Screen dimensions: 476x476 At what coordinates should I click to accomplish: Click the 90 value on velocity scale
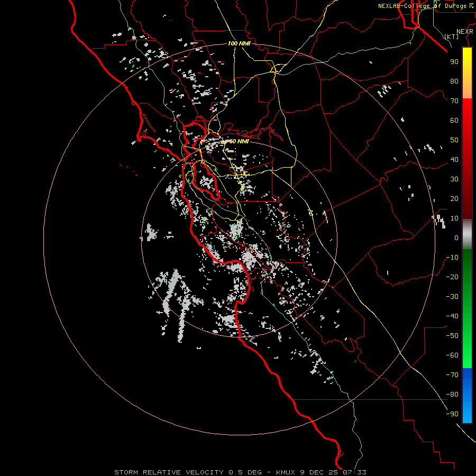(454, 62)
